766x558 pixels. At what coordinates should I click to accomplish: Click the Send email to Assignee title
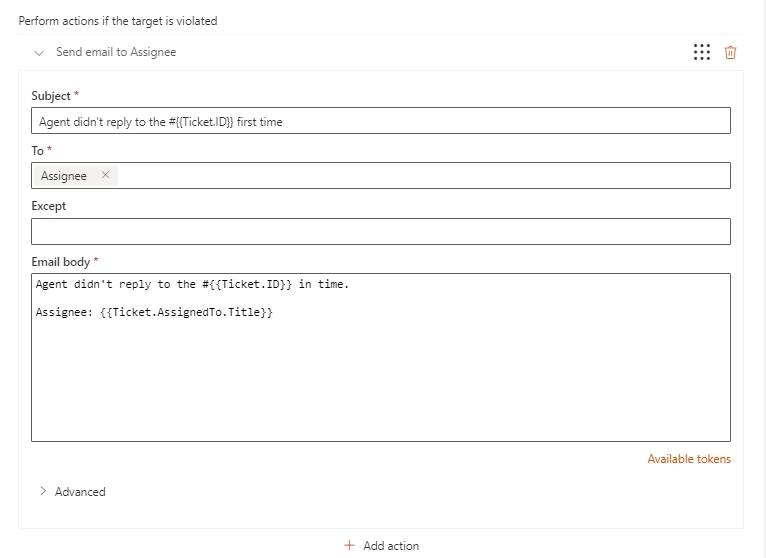tap(116, 52)
